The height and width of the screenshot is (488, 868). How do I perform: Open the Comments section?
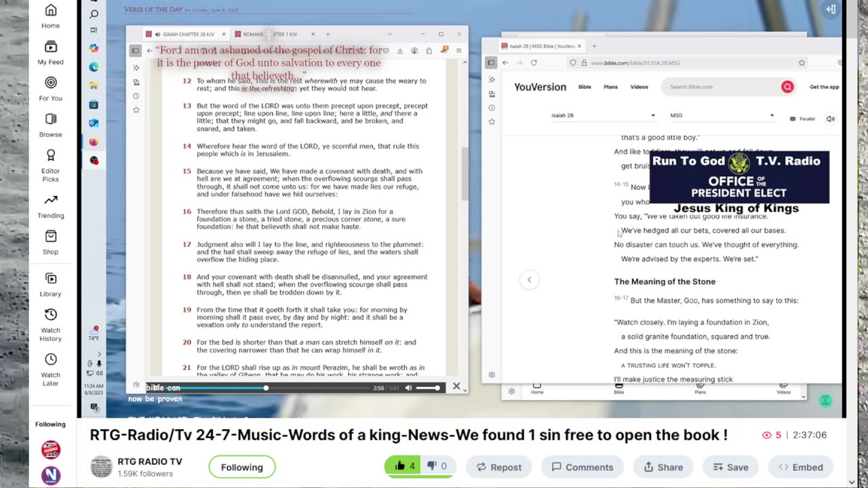pos(583,467)
